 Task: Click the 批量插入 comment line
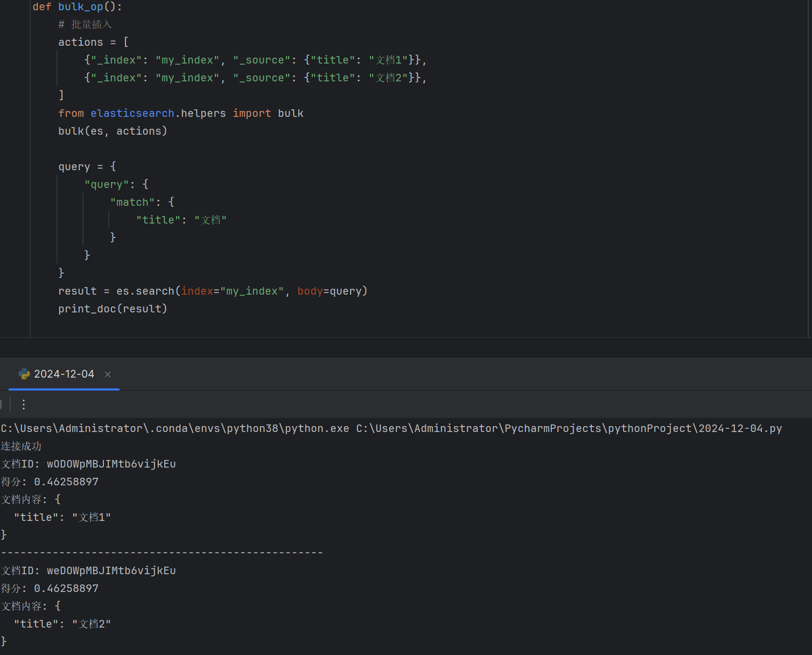point(85,24)
